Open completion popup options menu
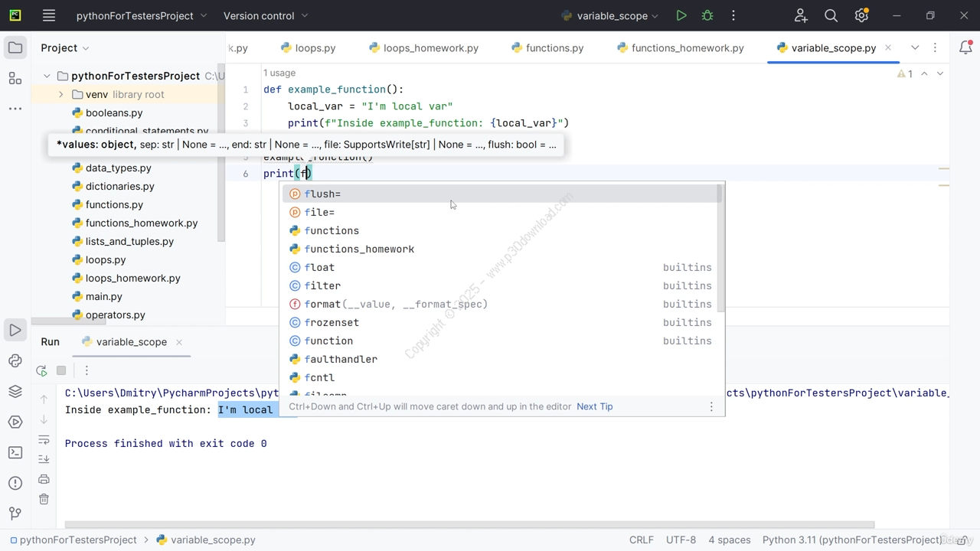 pyautogui.click(x=711, y=406)
